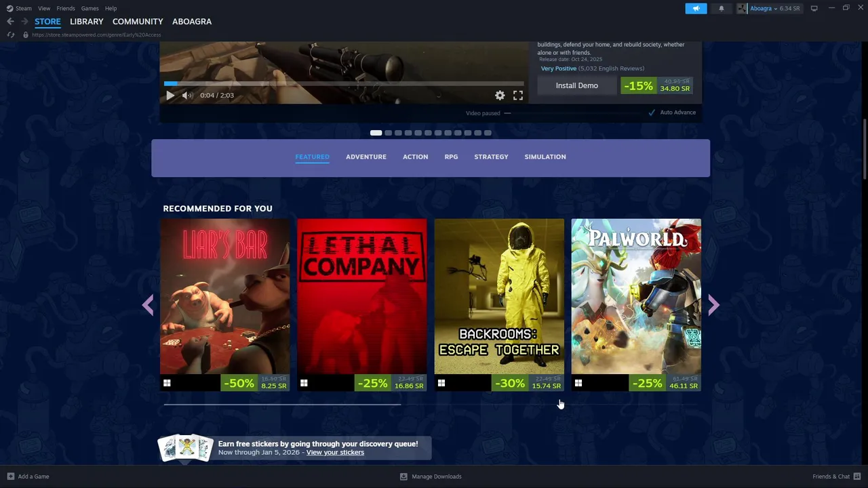Image resolution: width=868 pixels, height=488 pixels.
Task: Click the recommended carousel scroll bar
Action: point(282,404)
